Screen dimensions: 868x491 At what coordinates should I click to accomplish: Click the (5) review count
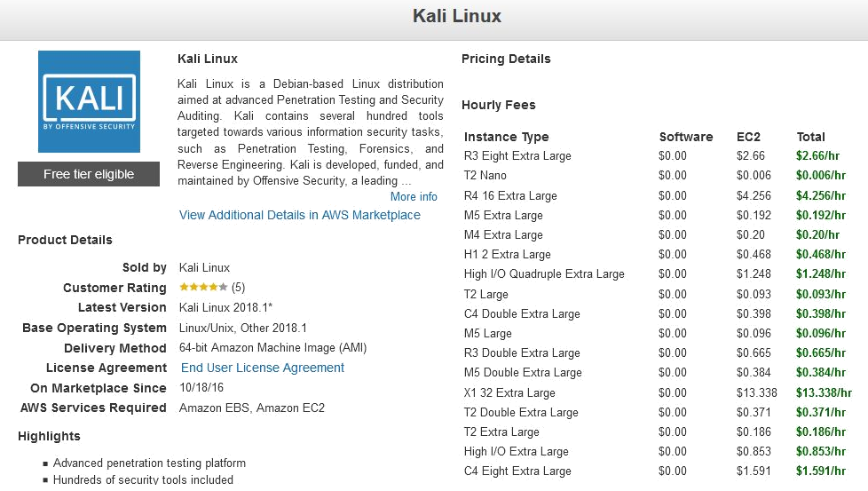(238, 288)
